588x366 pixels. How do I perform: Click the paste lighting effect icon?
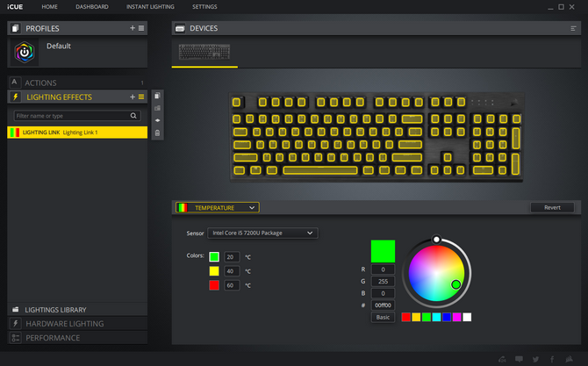click(157, 108)
